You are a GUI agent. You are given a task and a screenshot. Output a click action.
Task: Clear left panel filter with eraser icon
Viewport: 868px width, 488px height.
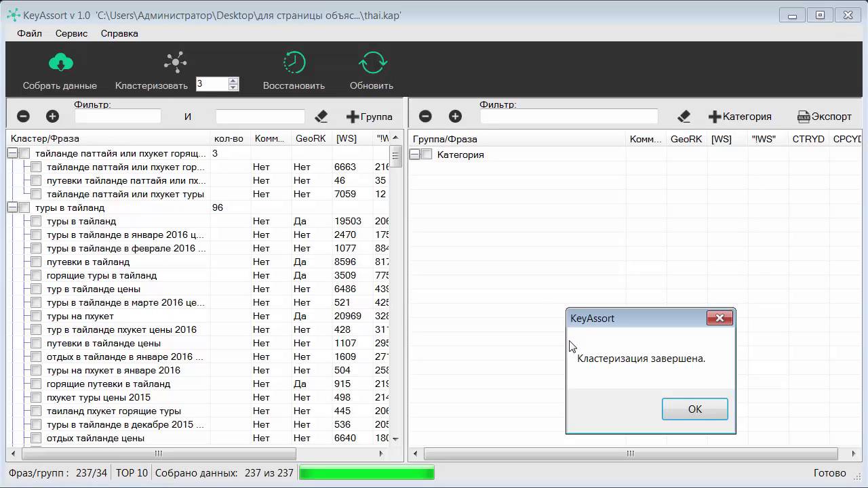[x=321, y=117]
